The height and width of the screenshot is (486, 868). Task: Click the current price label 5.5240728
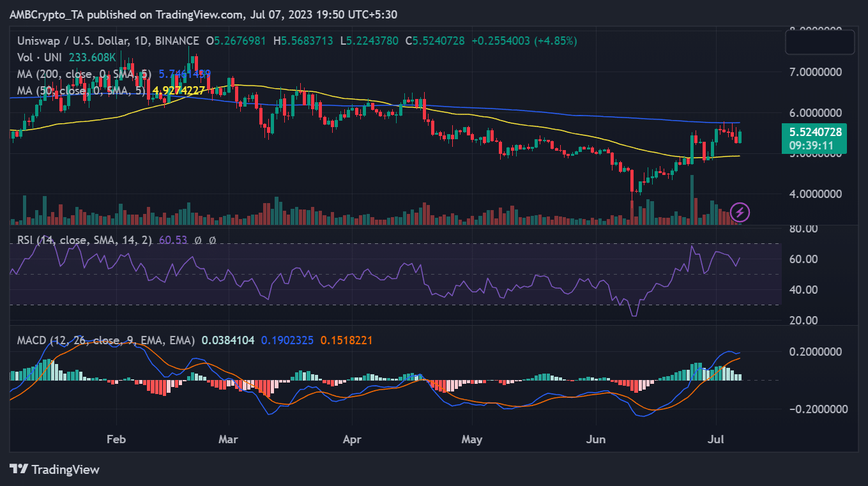pyautogui.click(x=815, y=133)
